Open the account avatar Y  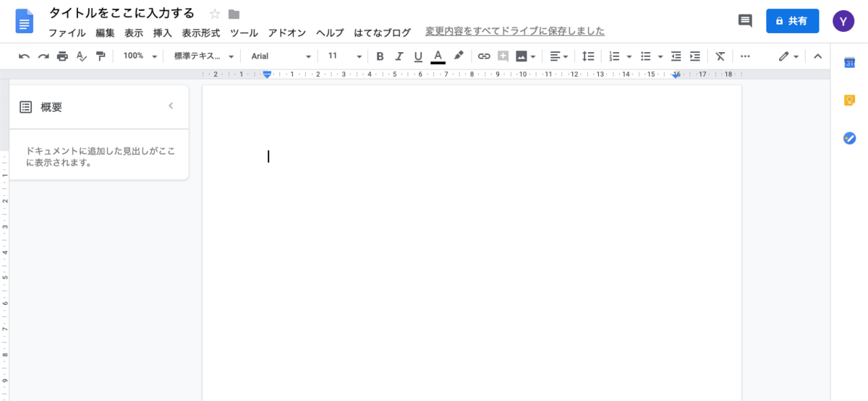click(843, 21)
